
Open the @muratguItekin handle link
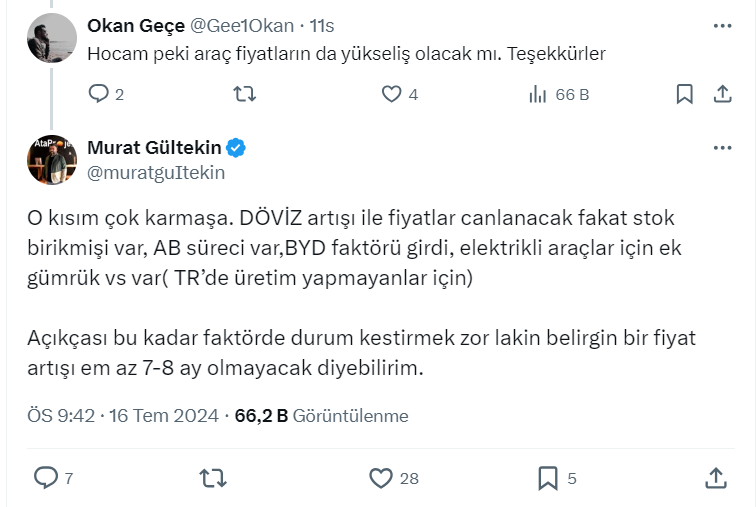[x=156, y=172]
